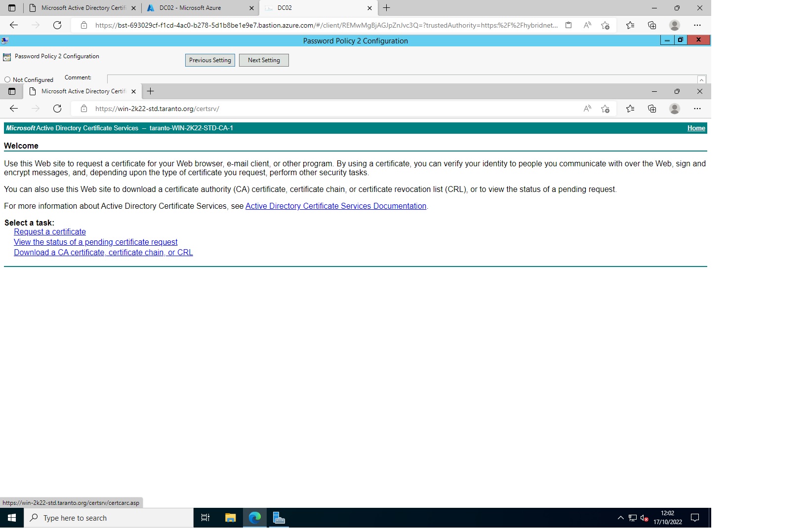Click Read aloud icon in certsrv address bar
The height and width of the screenshot is (532, 809).
pos(587,109)
